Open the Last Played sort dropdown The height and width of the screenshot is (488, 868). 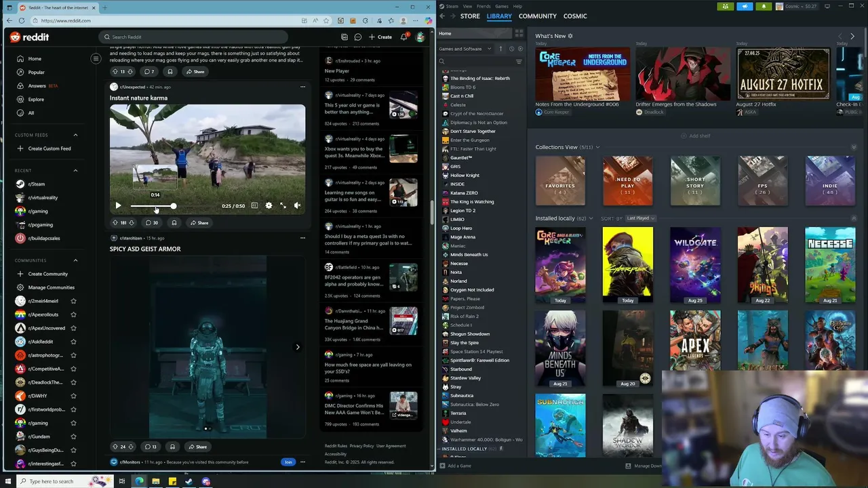click(x=640, y=218)
